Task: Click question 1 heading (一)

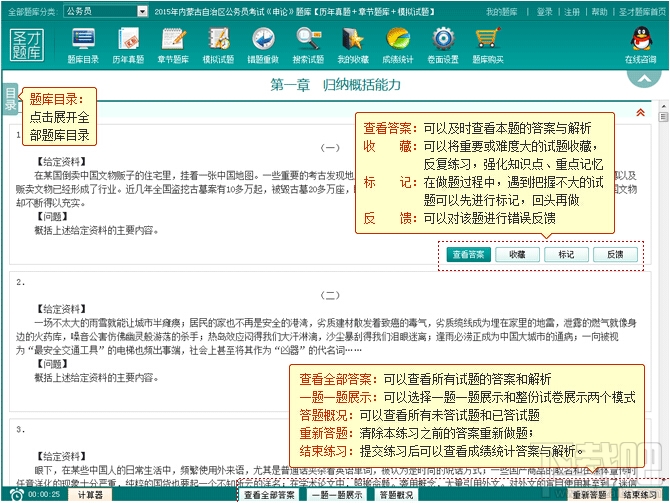Action: tap(330, 148)
